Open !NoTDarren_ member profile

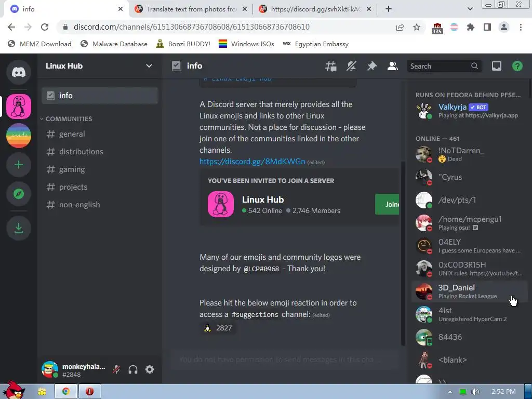pos(469,154)
